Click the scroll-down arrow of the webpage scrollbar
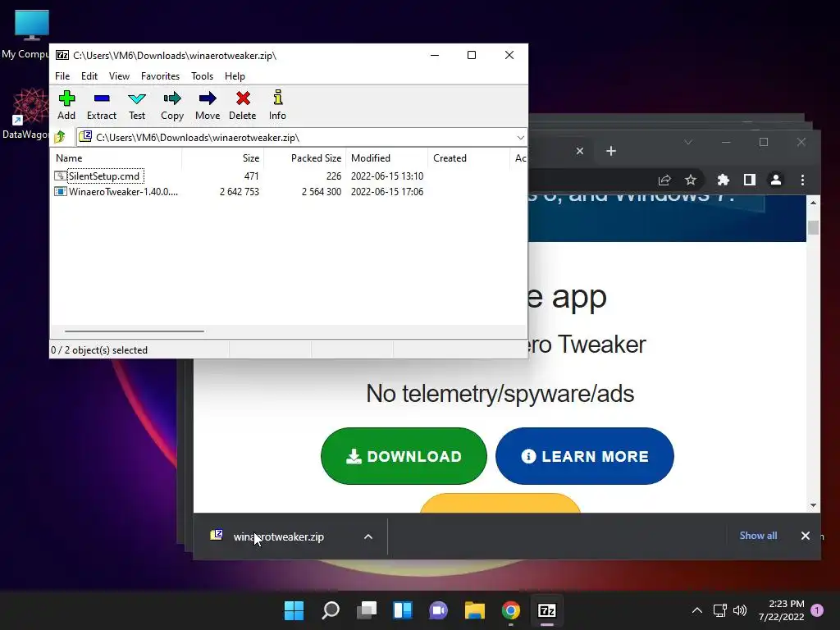Viewport: 840px width, 630px height. pos(813,505)
